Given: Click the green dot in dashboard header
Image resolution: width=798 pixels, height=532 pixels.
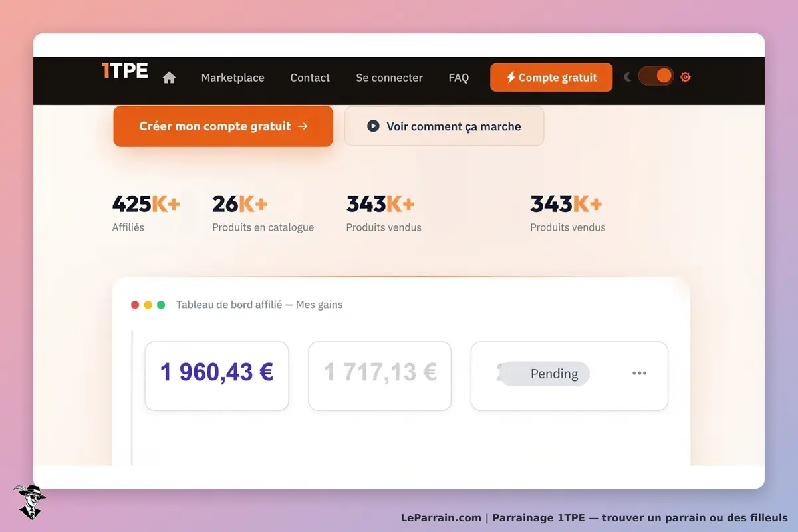Looking at the screenshot, I should click(x=161, y=305).
